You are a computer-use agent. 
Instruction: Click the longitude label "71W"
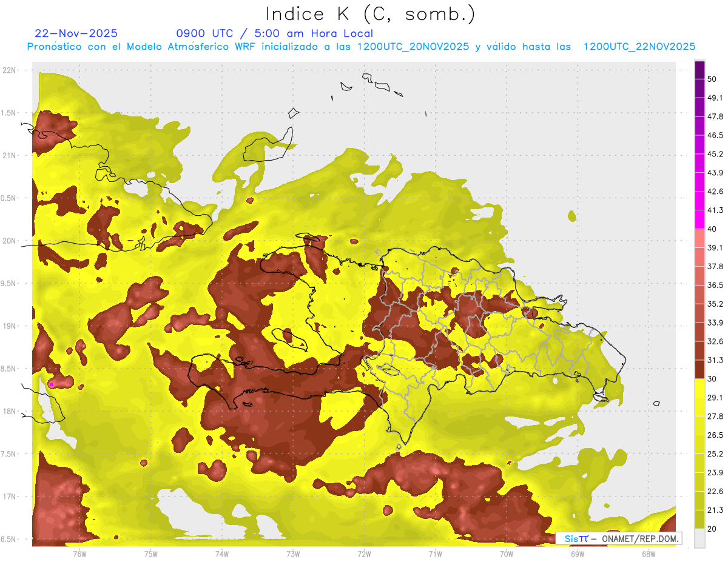(x=435, y=554)
